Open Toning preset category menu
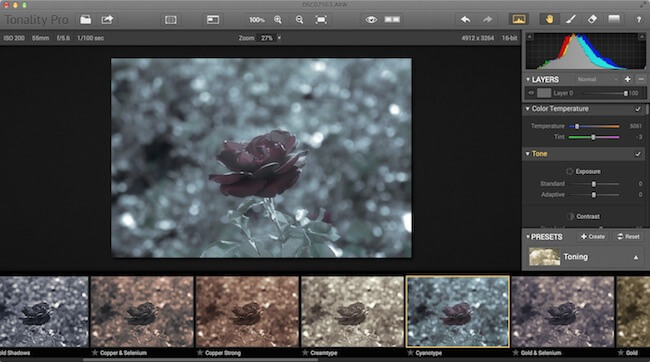Viewport: 650px width, 362px height. pyautogui.click(x=635, y=258)
